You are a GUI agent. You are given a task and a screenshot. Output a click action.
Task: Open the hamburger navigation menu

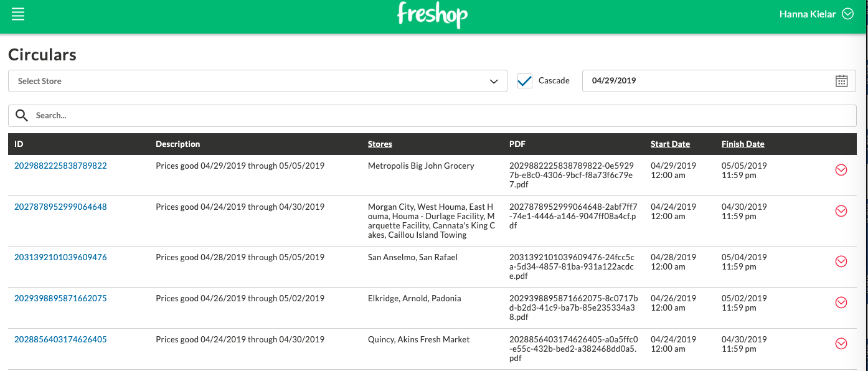[x=18, y=14]
